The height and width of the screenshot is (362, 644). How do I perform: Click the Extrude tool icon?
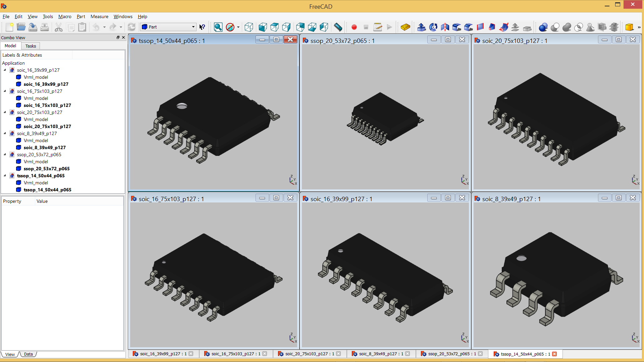pos(422,27)
